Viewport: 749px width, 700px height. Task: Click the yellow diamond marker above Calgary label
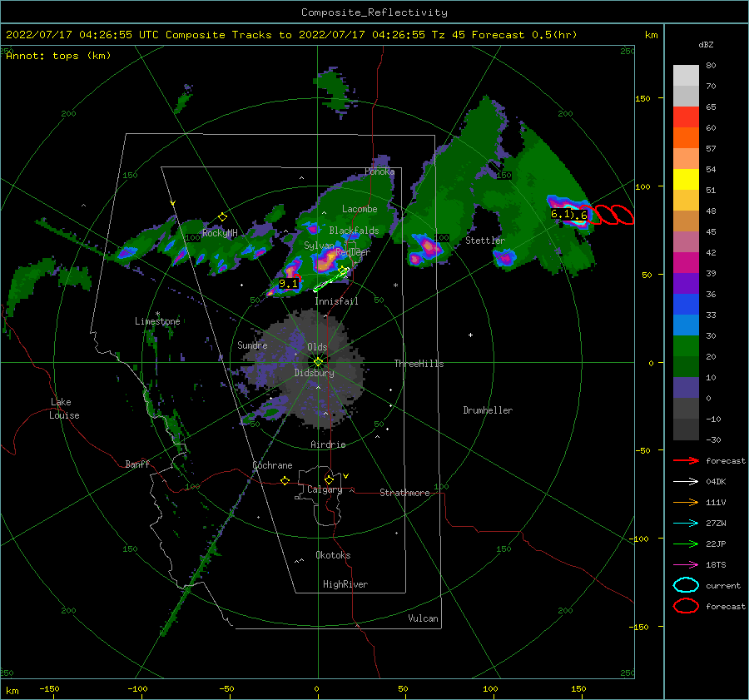(x=329, y=479)
